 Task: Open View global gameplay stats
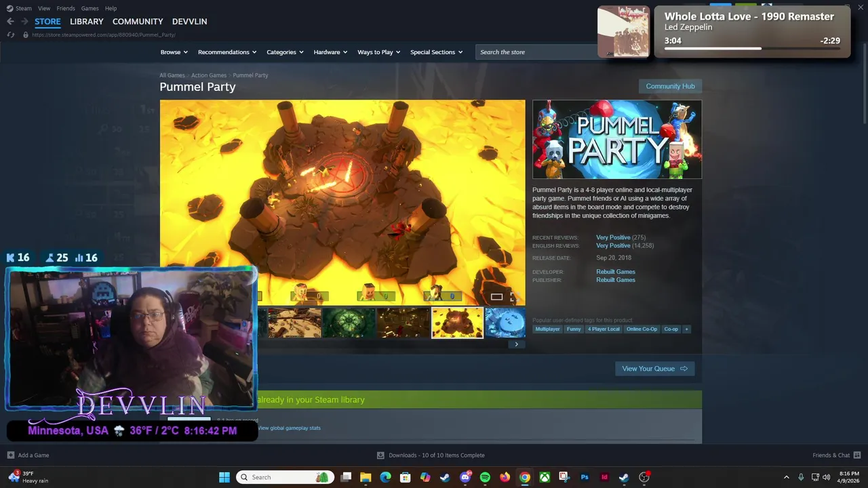289,428
